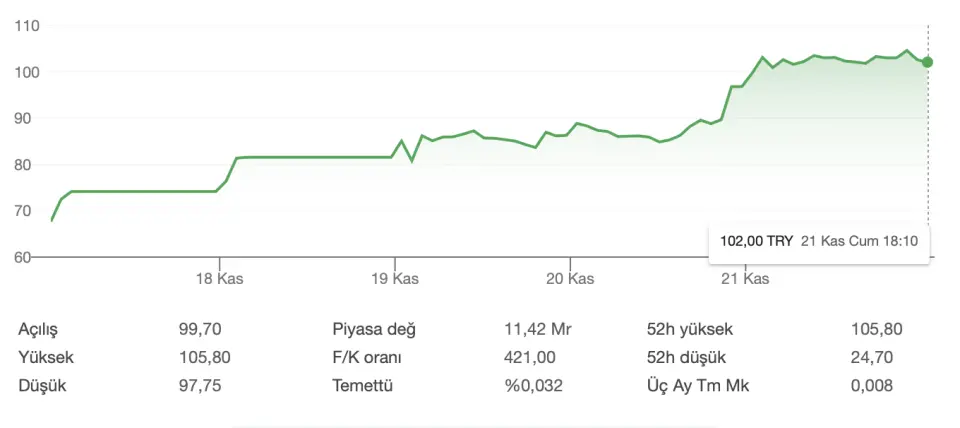Click the 110 y-axis label
This screenshot has height=428, width=960.
tap(27, 25)
